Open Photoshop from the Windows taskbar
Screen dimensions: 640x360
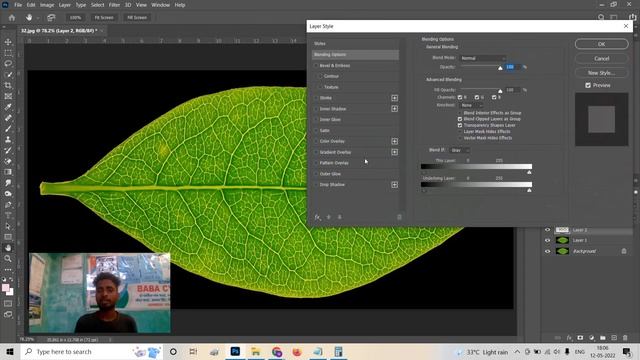click(x=235, y=351)
